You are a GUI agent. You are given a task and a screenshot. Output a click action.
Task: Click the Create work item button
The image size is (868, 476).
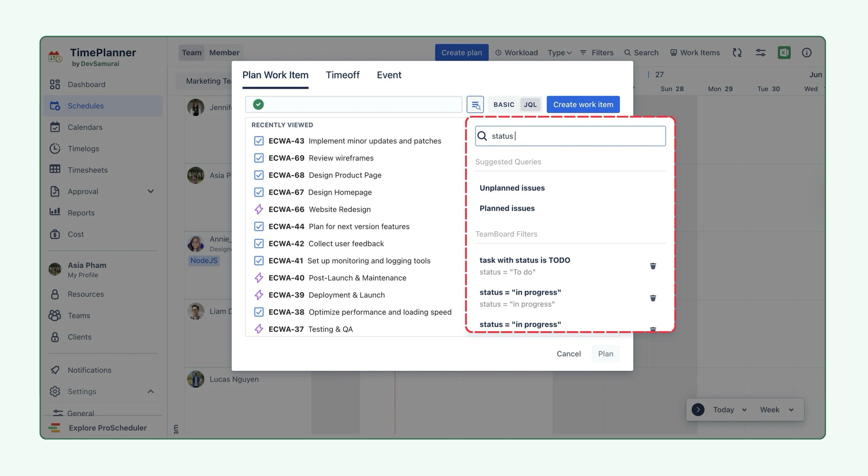tap(583, 104)
